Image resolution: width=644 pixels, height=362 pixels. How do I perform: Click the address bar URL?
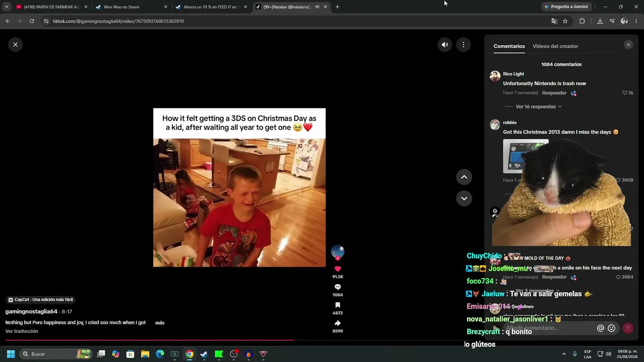118,21
